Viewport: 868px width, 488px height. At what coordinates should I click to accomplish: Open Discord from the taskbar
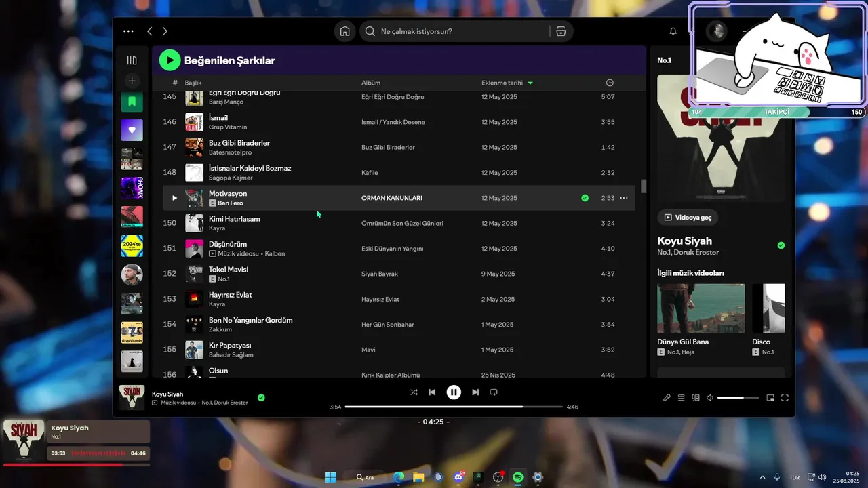(458, 477)
